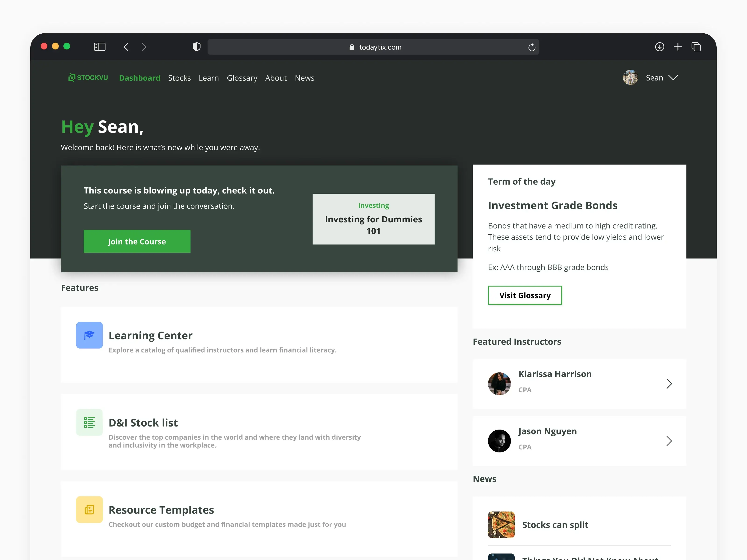
Task: Toggle the browser sidebar panel icon
Action: click(x=100, y=47)
